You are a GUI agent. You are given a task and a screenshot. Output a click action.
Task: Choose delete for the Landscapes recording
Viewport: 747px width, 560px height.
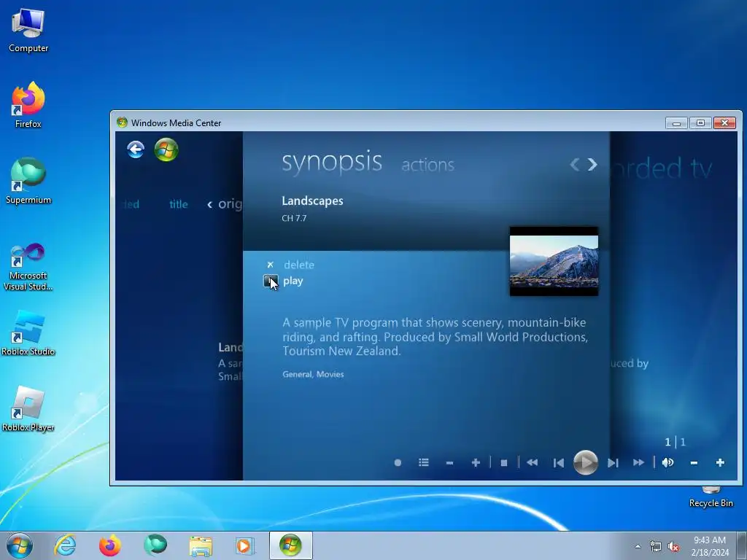coord(298,265)
